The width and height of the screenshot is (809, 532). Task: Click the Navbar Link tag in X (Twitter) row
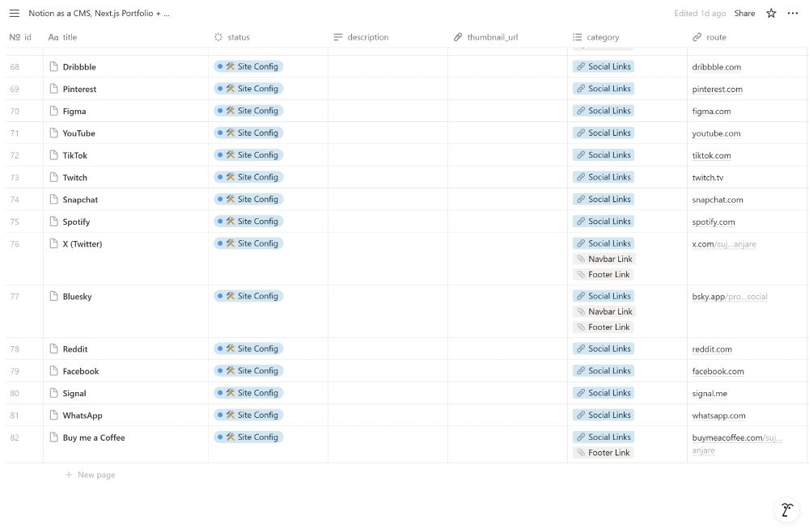pyautogui.click(x=604, y=260)
